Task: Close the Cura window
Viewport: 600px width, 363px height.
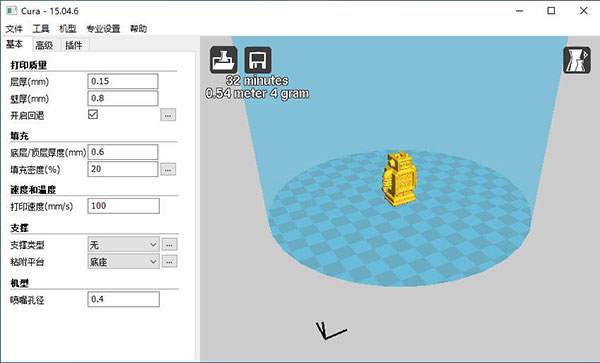Action: (x=584, y=11)
